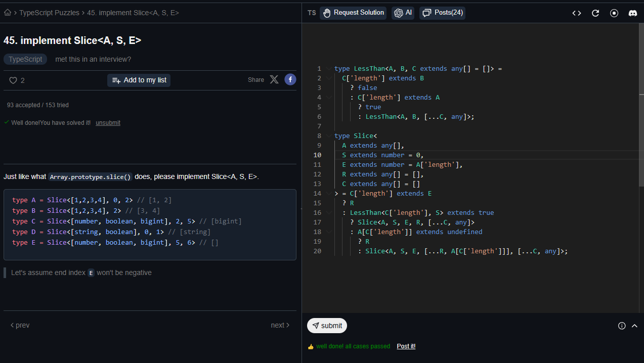Click 'type Slice<' code line
The width and height of the screenshot is (644, 363).
pyautogui.click(x=356, y=135)
